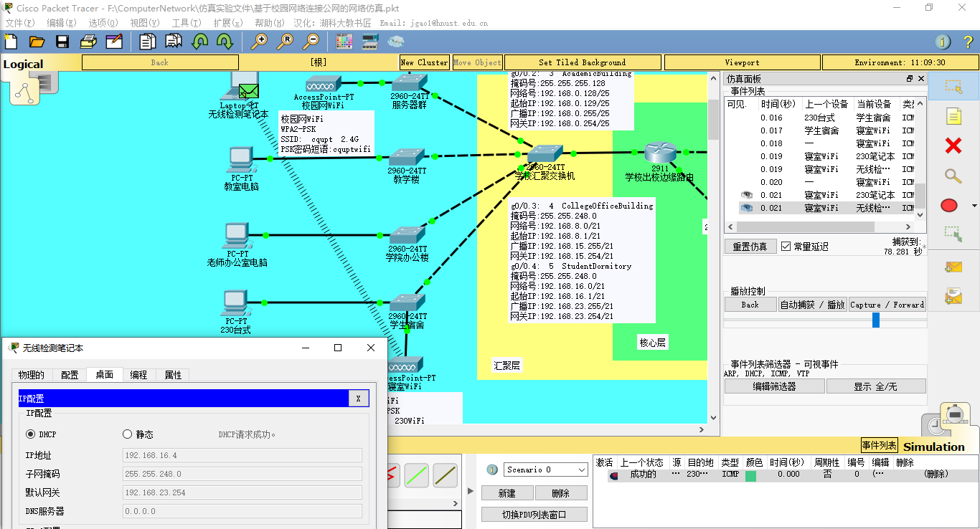The image size is (980, 529).
Task: Switch to the 属性 tab
Action: (173, 375)
